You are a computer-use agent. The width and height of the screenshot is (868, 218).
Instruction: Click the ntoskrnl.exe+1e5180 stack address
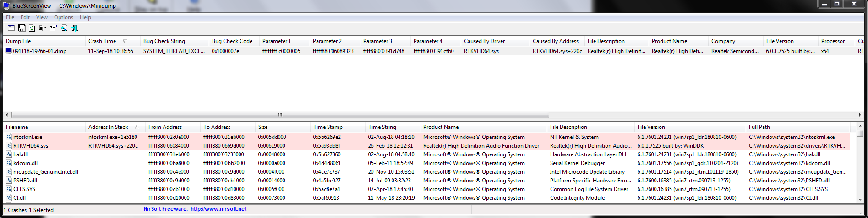[113, 137]
